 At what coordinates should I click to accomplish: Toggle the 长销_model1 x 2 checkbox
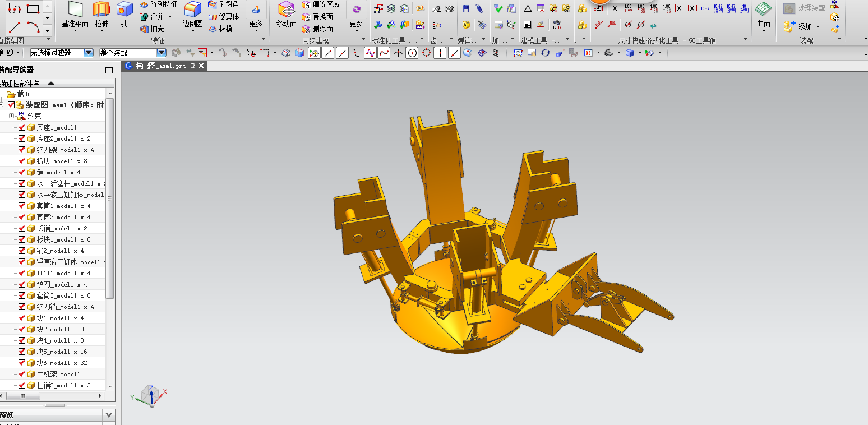pos(22,228)
